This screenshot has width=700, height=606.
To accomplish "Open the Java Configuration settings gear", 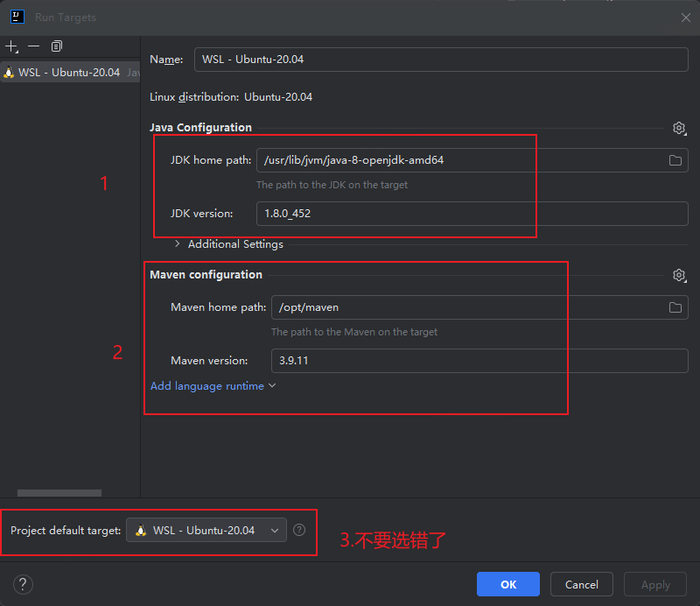I will coord(679,128).
